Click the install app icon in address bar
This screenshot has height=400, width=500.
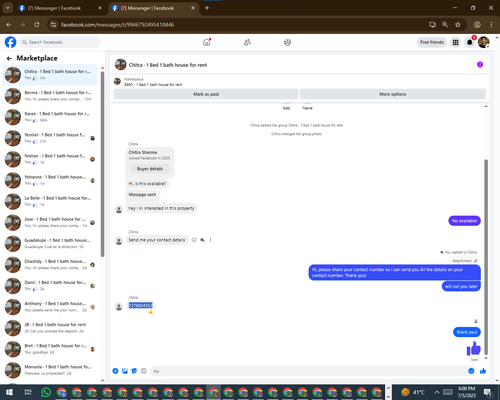(x=433, y=25)
